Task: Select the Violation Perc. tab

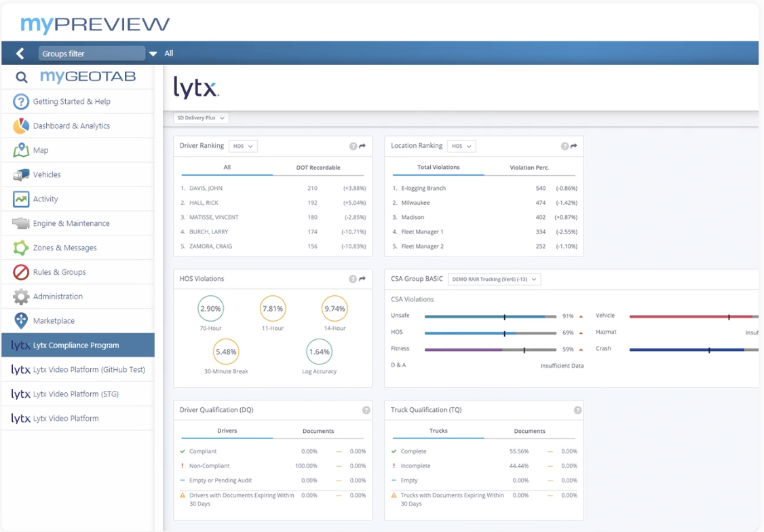Action: pos(529,168)
